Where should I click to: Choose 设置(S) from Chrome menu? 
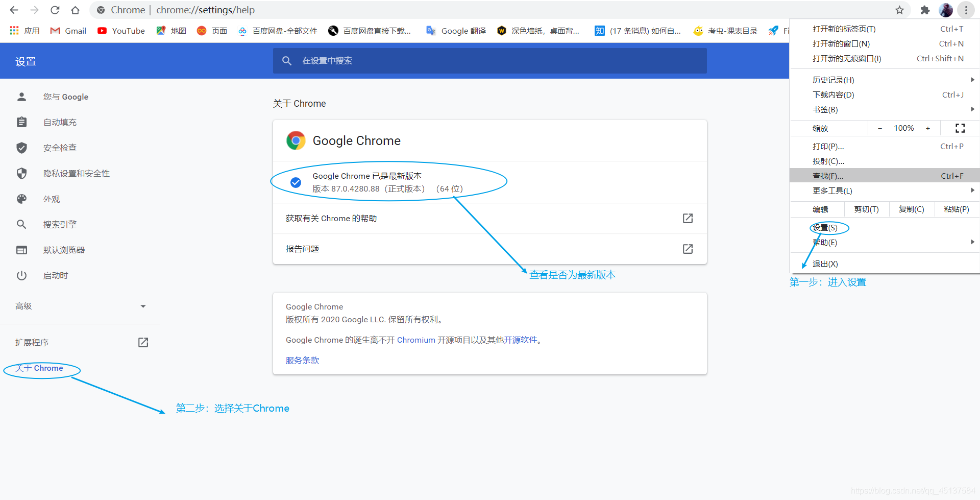(x=885, y=228)
